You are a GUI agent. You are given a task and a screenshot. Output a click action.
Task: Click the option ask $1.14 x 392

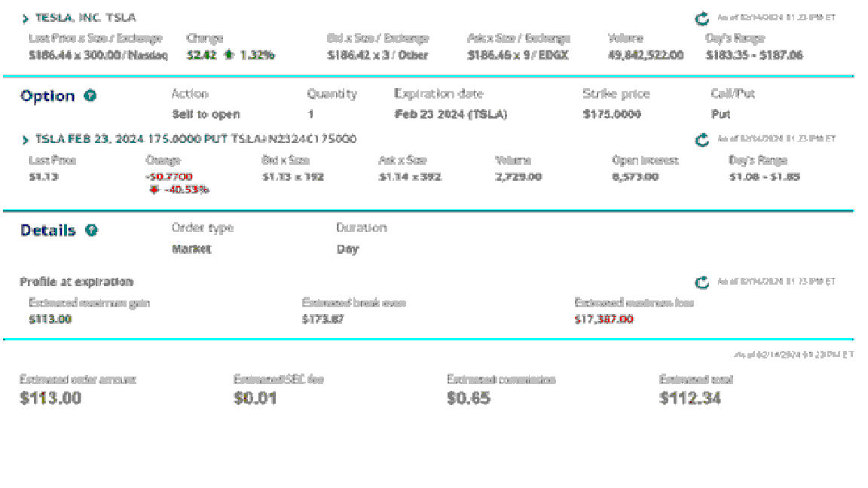(410, 177)
